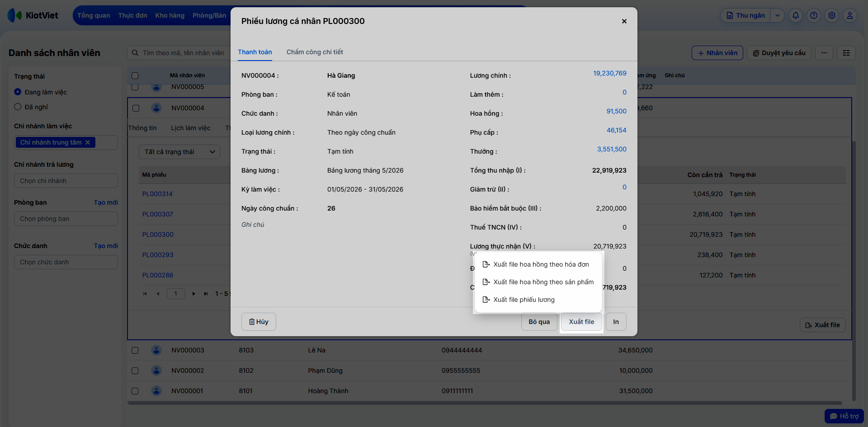Image resolution: width=868 pixels, height=427 pixels.
Task: Click the avatar icon for NV000002
Action: pos(156,371)
